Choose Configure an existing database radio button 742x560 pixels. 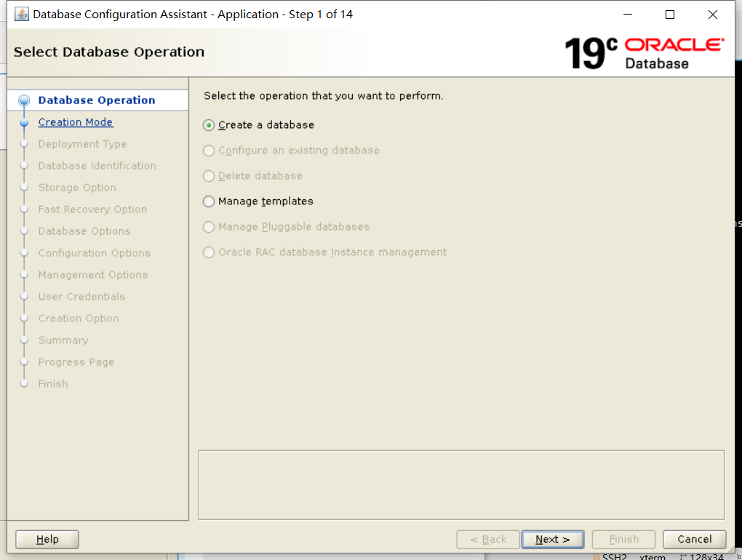tap(209, 151)
